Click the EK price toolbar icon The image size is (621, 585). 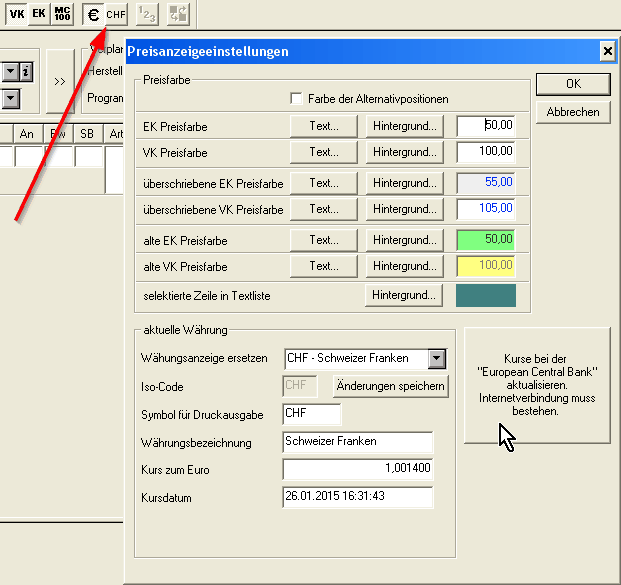click(x=39, y=14)
